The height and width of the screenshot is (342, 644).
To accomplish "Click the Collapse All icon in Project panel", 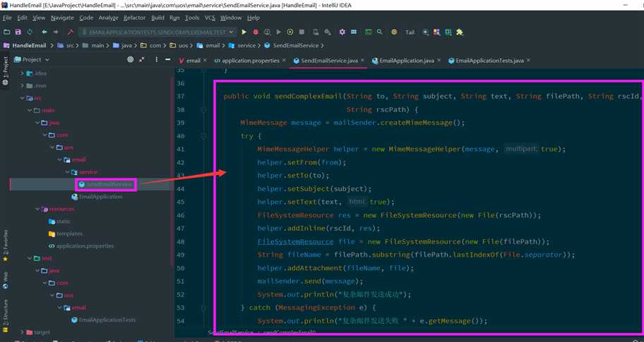I will tap(142, 59).
